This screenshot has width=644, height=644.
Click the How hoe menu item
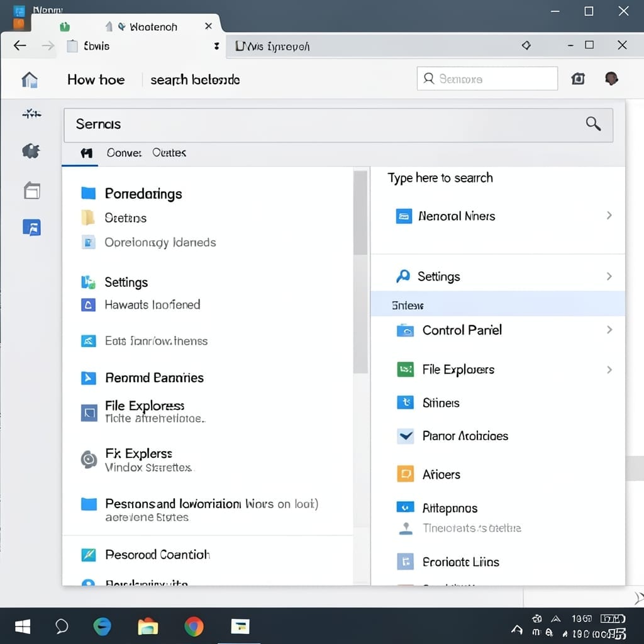point(96,80)
